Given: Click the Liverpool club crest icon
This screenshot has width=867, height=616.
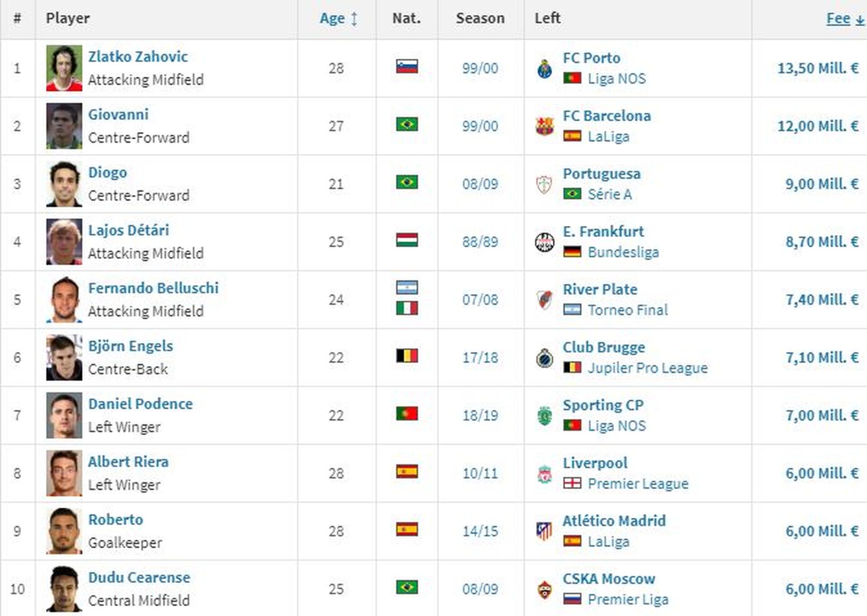Looking at the screenshot, I should tap(545, 474).
